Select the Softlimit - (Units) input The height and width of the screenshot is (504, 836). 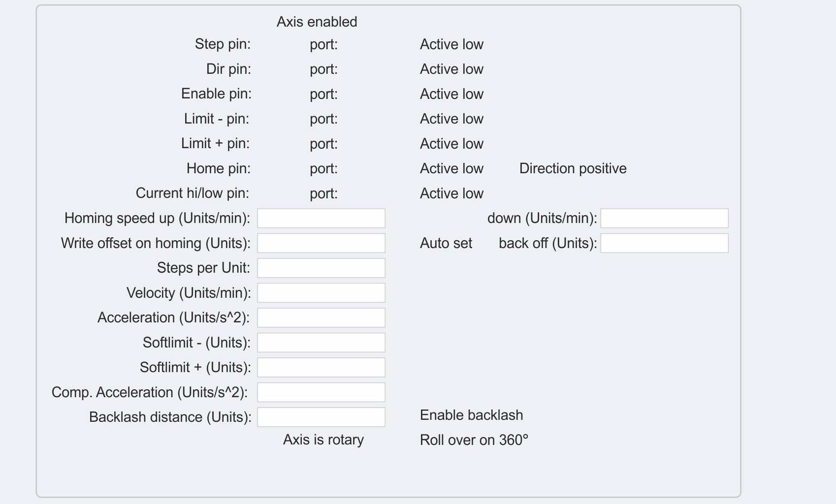tap(321, 343)
